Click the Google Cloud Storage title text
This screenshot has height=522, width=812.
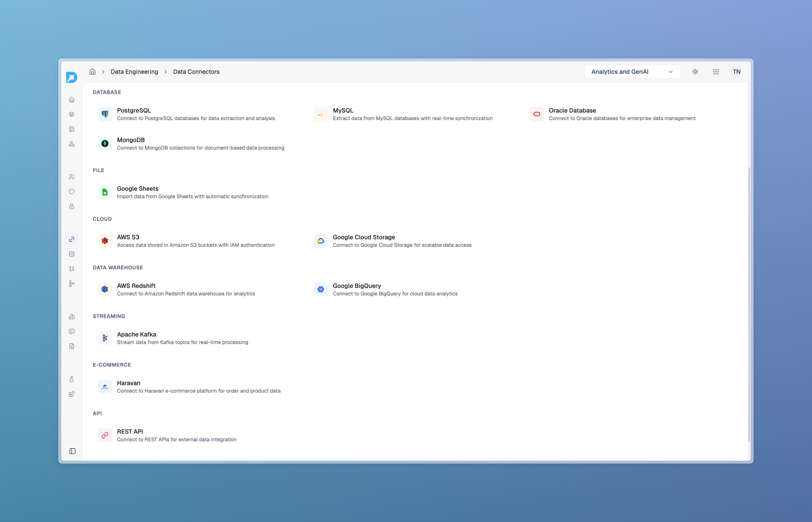pyautogui.click(x=364, y=237)
